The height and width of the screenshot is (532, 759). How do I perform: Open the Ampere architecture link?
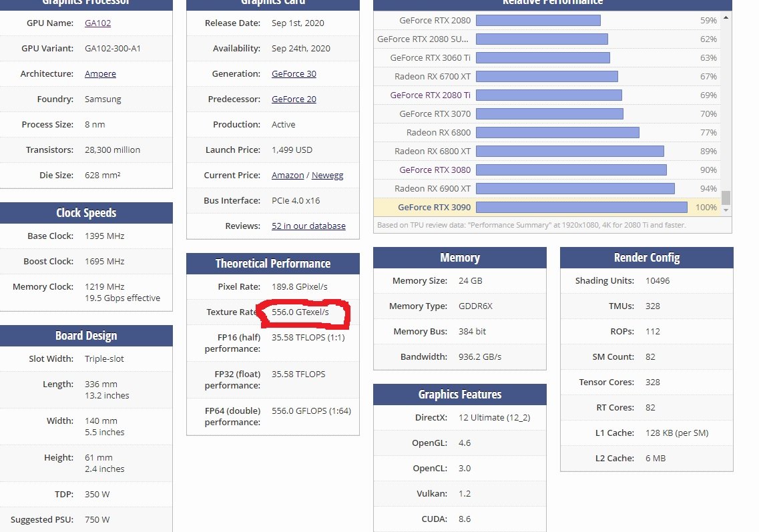(100, 73)
